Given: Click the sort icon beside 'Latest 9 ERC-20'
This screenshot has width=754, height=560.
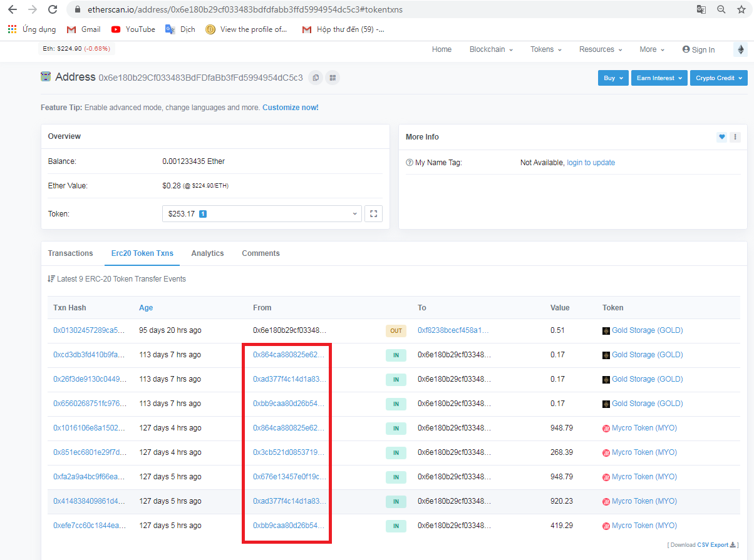Looking at the screenshot, I should pyautogui.click(x=51, y=279).
